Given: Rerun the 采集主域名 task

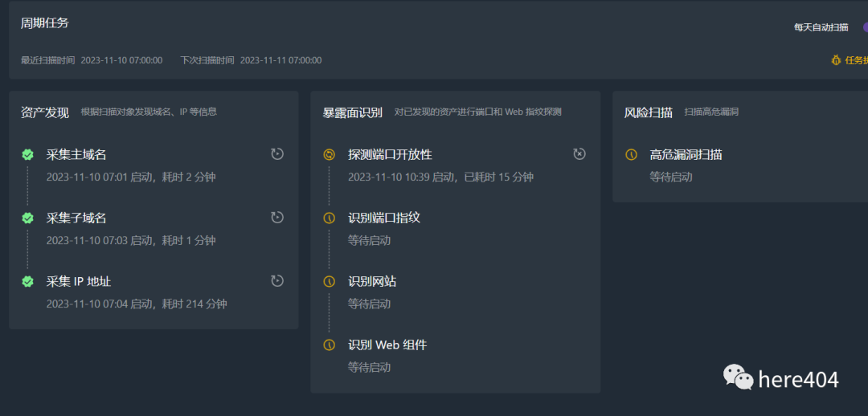Looking at the screenshot, I should (x=277, y=153).
